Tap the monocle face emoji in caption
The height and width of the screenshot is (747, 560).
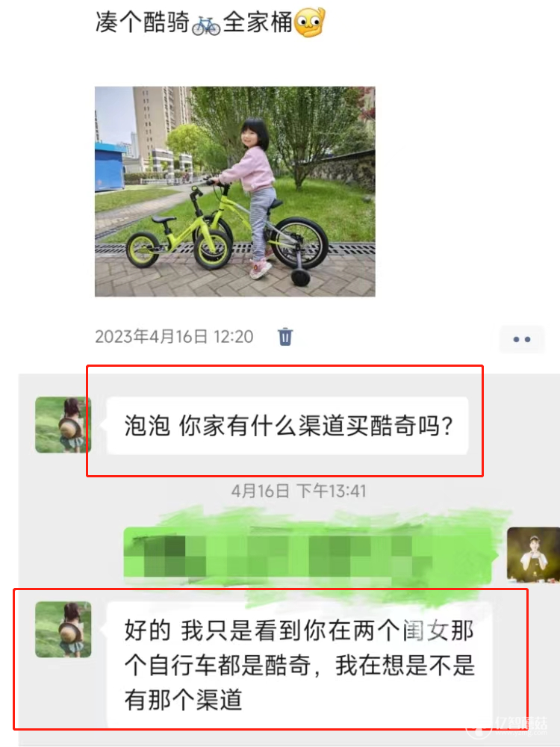[310, 22]
